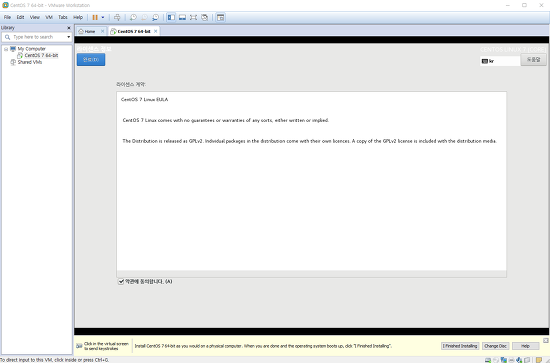
Task: Toggle the thumbnail bar view
Action: tap(182, 17)
